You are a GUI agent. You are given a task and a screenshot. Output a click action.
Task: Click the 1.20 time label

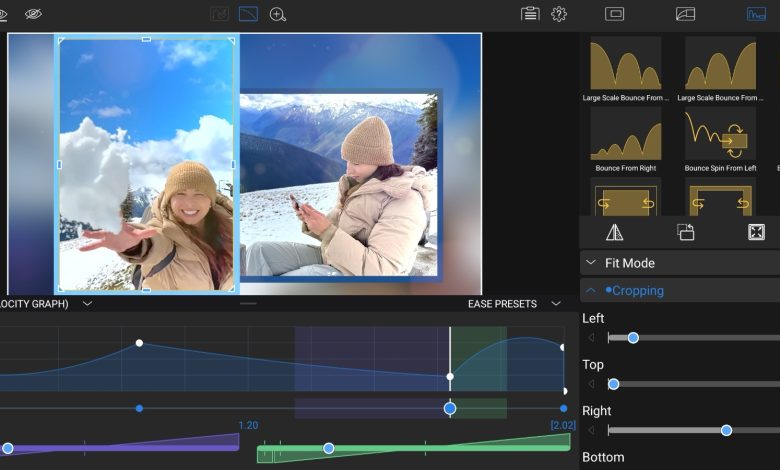point(248,425)
